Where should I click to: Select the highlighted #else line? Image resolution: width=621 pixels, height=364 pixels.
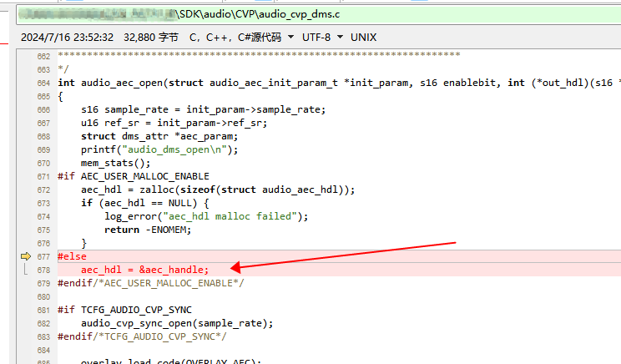click(x=339, y=256)
